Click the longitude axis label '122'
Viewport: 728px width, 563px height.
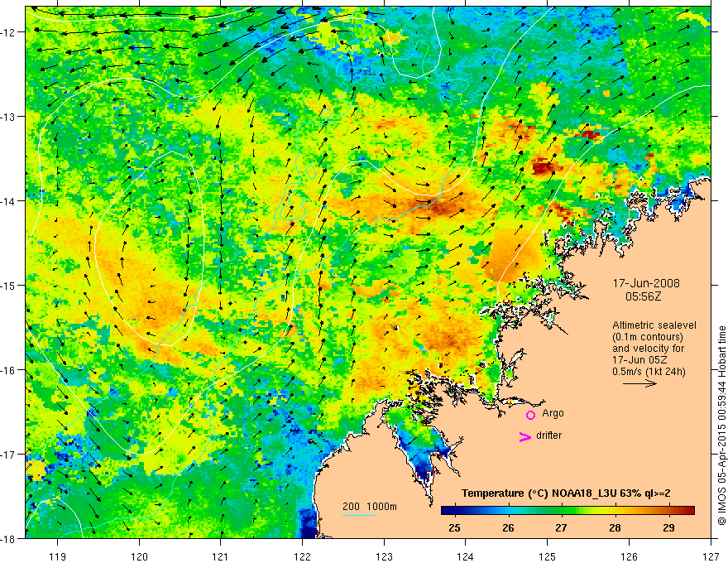(302, 556)
